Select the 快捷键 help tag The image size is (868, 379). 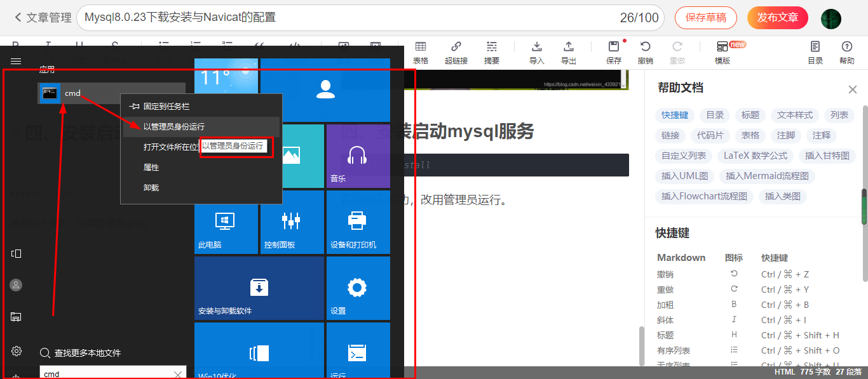pyautogui.click(x=674, y=115)
